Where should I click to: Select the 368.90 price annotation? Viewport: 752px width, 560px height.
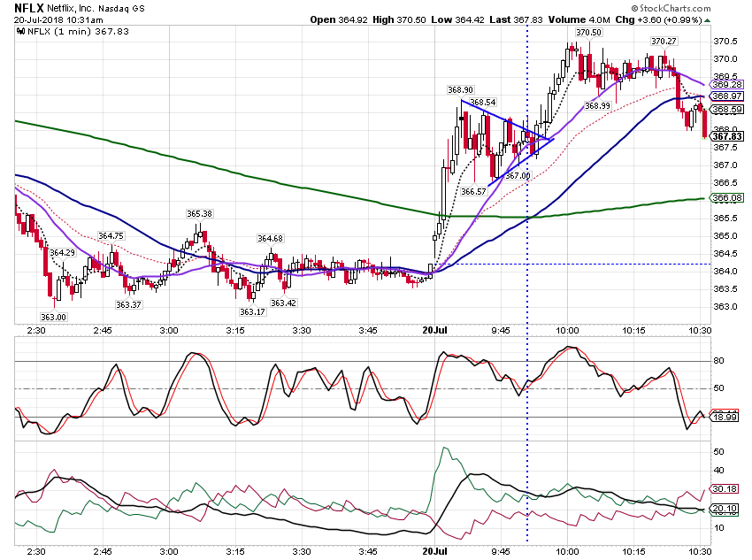[460, 89]
